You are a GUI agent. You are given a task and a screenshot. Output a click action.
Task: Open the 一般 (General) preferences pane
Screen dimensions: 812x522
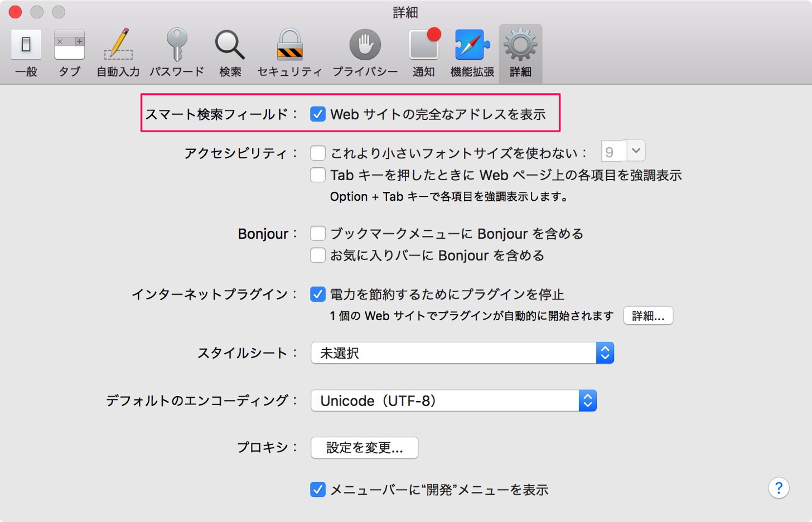pos(26,54)
